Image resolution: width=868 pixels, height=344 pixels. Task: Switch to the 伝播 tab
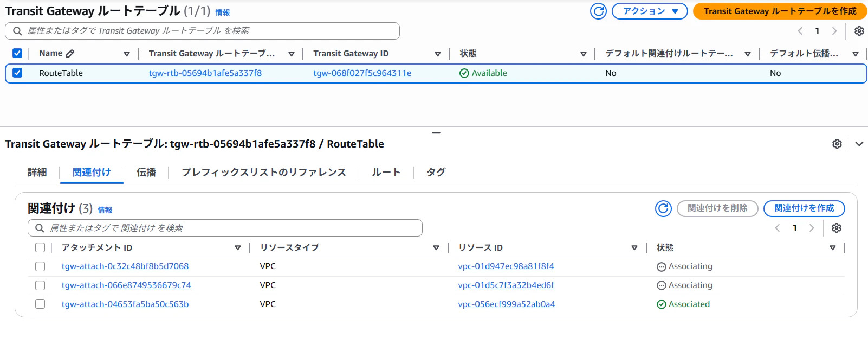click(x=146, y=172)
